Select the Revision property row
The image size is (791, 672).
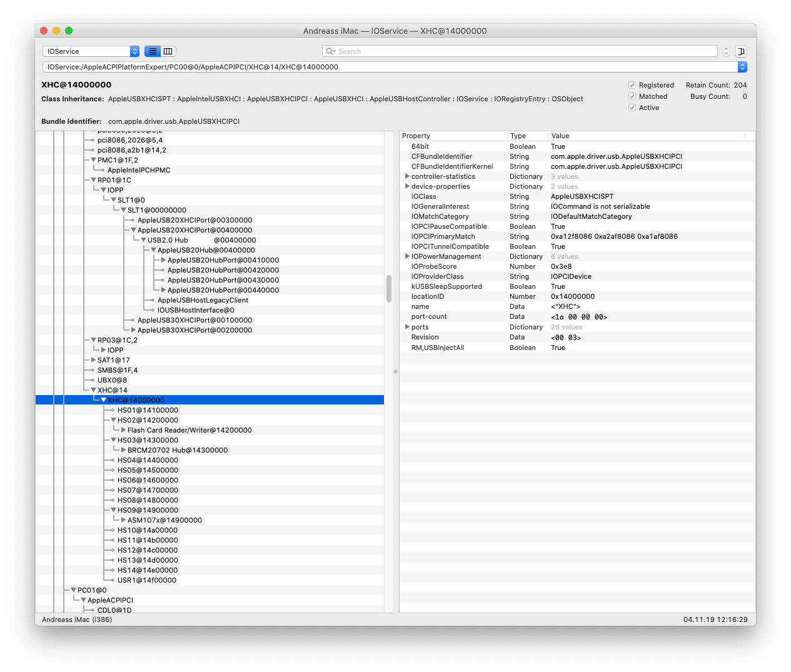pos(577,337)
